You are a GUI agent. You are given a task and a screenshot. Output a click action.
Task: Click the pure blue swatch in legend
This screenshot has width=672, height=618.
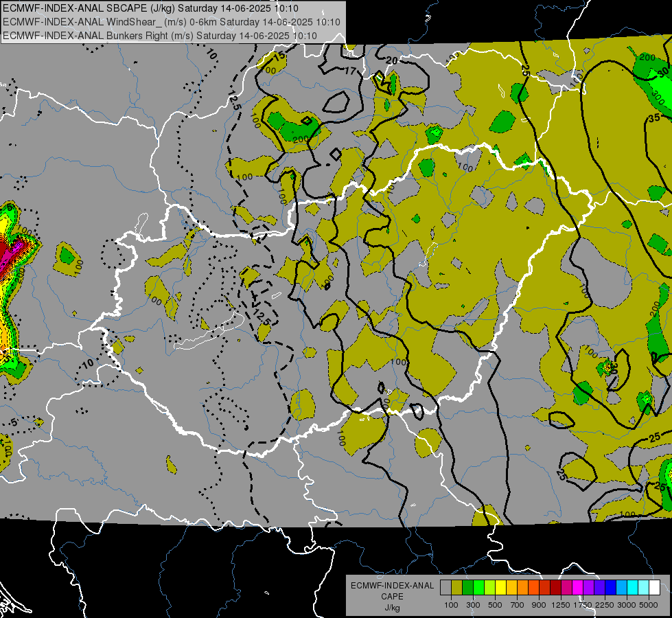click(611, 588)
